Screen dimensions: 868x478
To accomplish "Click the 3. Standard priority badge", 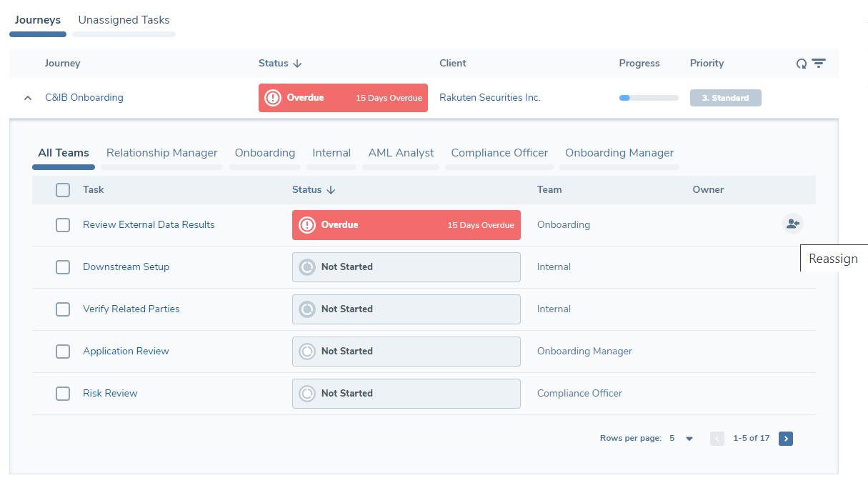I will coord(725,98).
